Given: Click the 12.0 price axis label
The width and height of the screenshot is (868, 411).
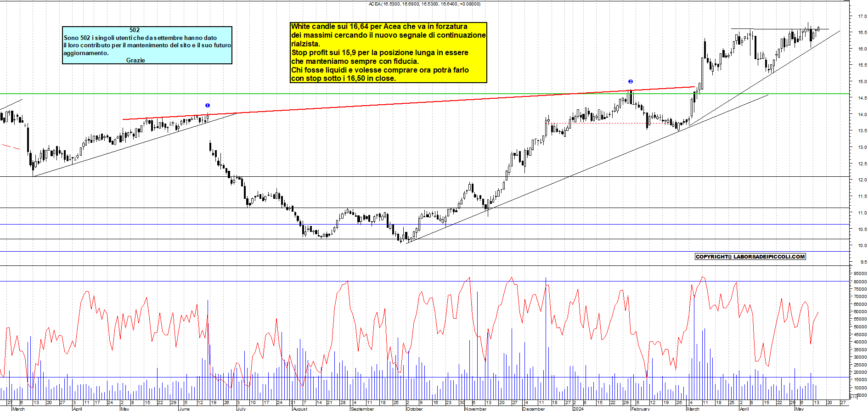Looking at the screenshot, I should (x=862, y=180).
